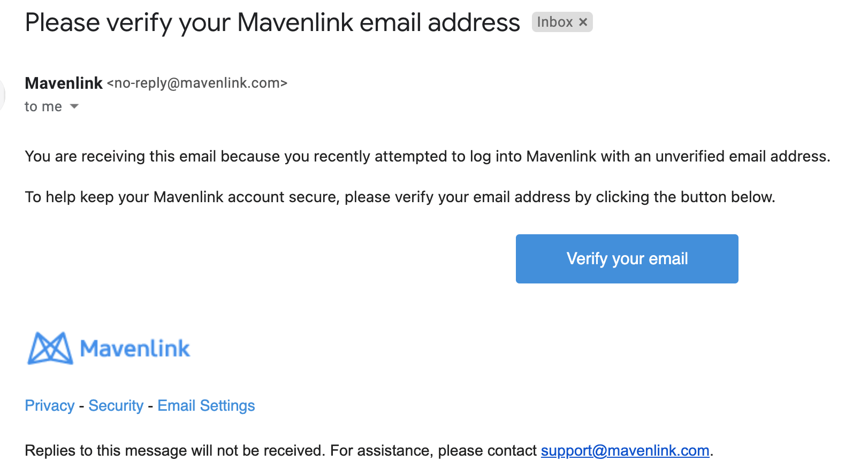
Task: Click the sender avatar at left edge
Action: [2, 95]
